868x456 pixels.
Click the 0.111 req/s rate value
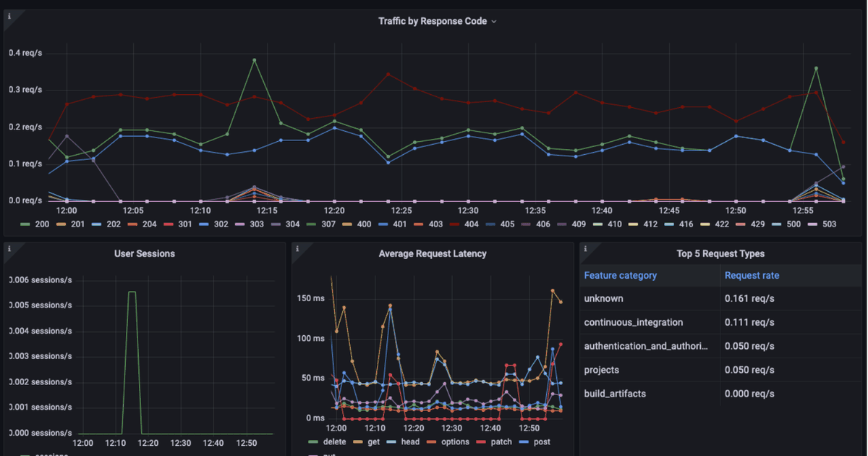(749, 322)
